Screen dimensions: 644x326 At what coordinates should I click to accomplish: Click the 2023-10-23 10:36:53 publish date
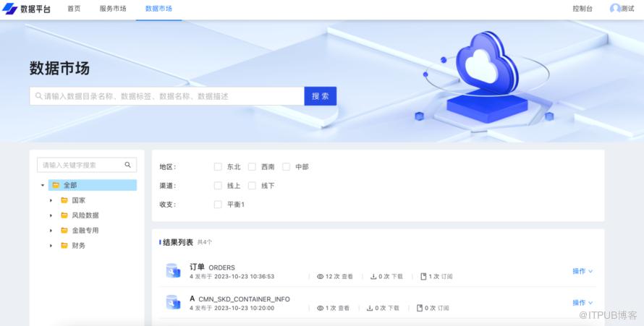click(x=244, y=277)
